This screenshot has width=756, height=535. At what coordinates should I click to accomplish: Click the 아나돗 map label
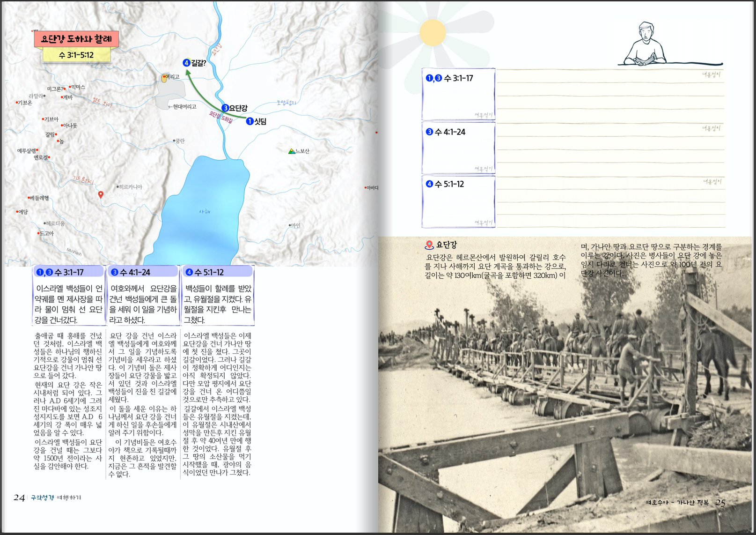click(70, 126)
